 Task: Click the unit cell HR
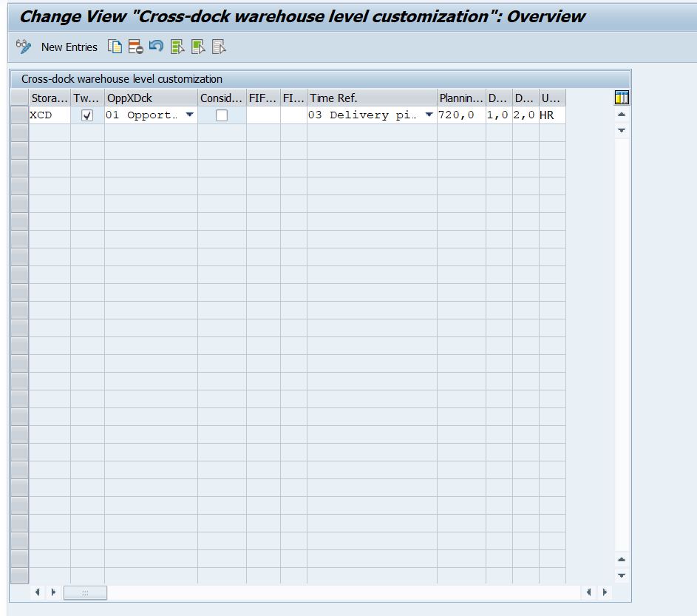(x=552, y=115)
